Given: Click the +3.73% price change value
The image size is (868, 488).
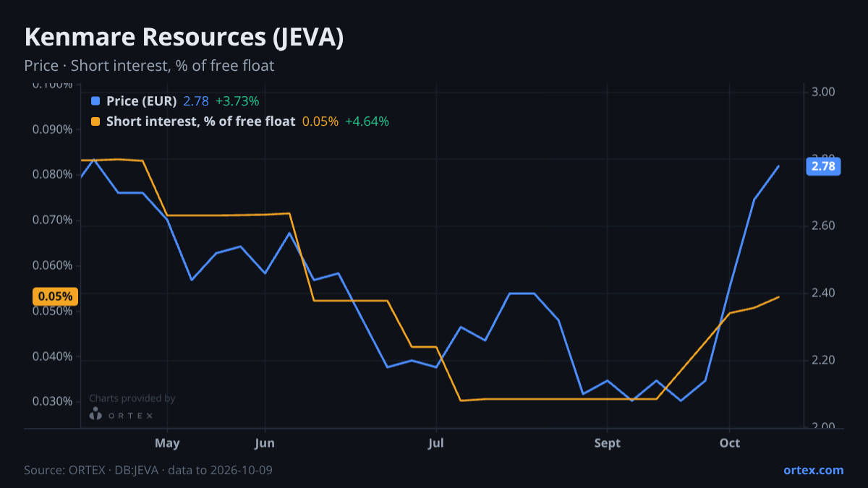Looking at the screenshot, I should pos(237,101).
